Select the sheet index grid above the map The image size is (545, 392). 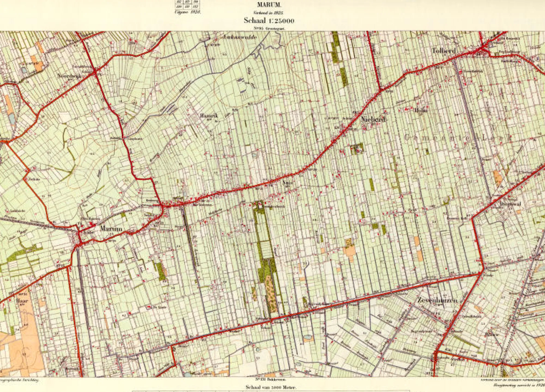(x=188, y=4)
